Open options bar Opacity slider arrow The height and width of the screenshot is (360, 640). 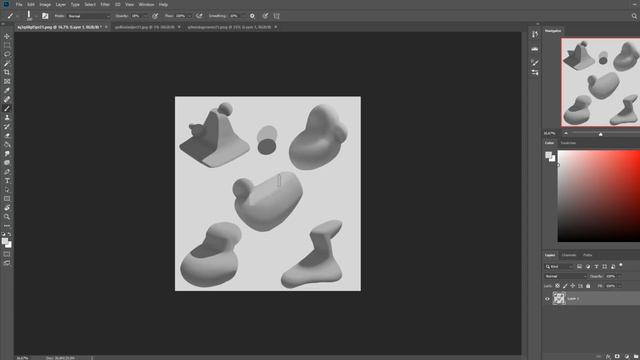point(145,16)
